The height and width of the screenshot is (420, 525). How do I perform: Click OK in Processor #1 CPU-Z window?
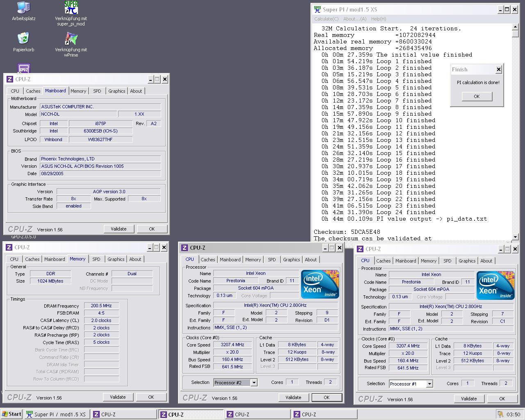502,399
